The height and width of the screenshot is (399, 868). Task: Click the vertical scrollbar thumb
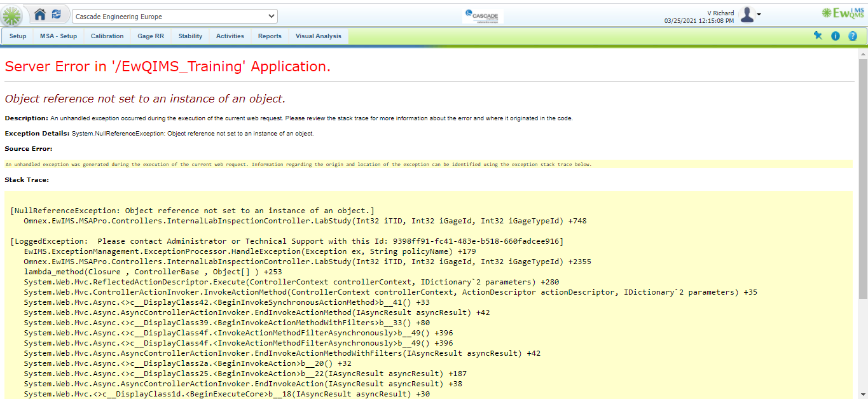coord(863,180)
